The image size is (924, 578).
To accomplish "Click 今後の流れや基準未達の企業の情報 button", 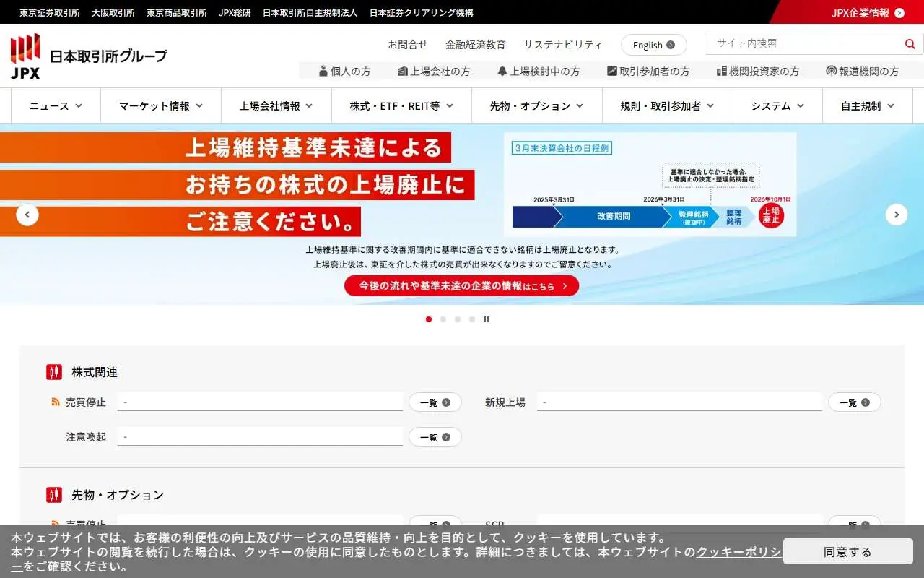I will [x=462, y=286].
